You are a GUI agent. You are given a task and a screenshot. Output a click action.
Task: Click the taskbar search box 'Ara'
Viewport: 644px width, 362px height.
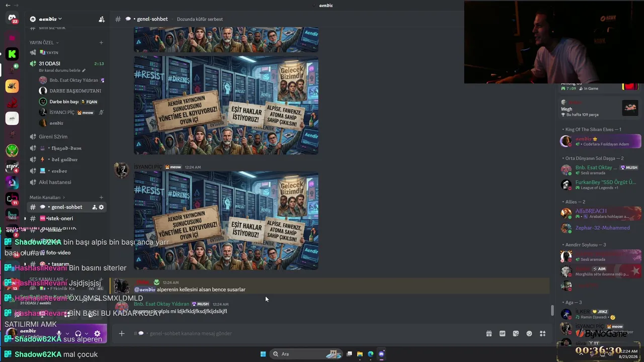306,354
